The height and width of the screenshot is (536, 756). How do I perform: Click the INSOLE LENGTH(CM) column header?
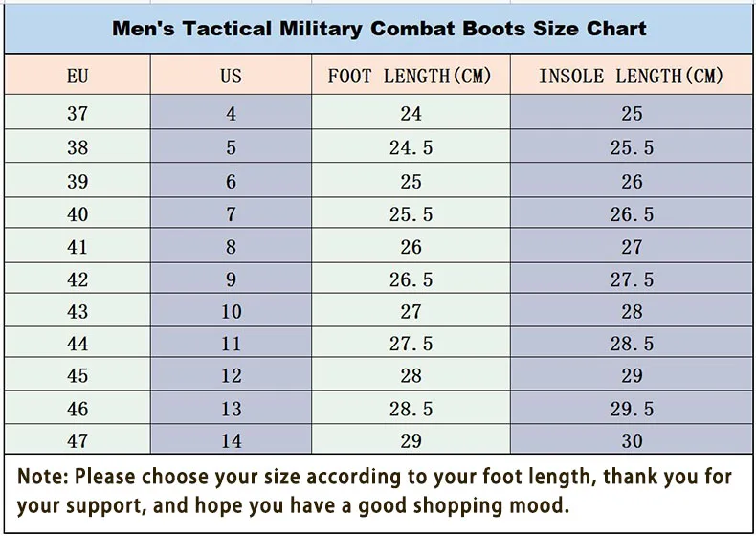tap(631, 76)
